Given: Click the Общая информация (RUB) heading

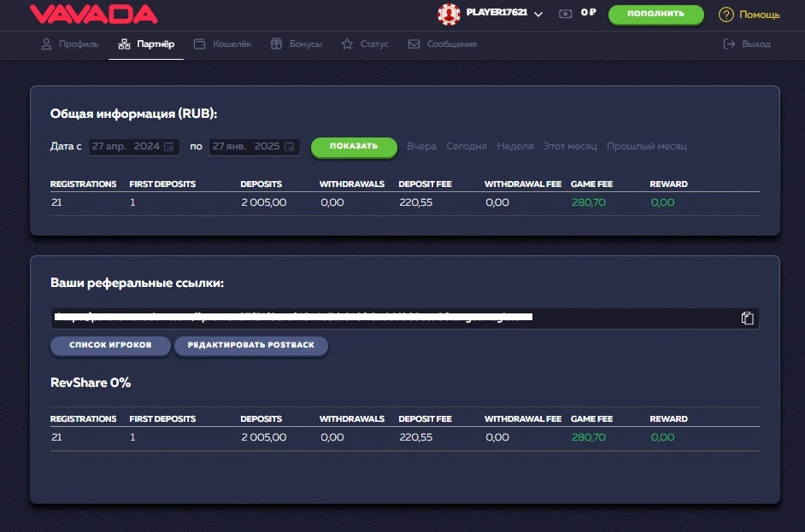Looking at the screenshot, I should point(133,114).
